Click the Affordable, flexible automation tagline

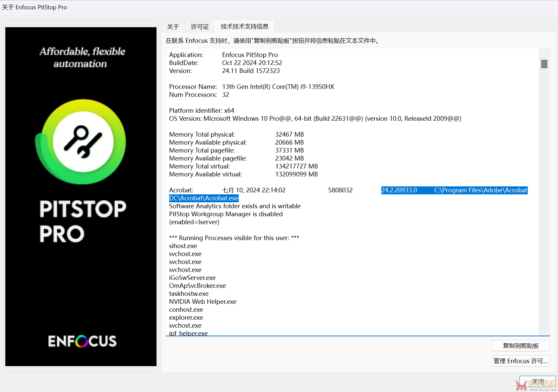tap(82, 57)
